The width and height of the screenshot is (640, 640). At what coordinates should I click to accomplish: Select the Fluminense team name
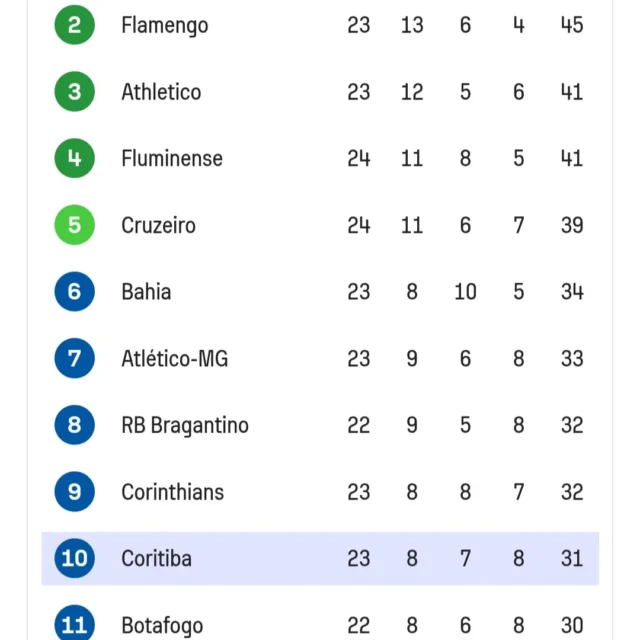click(x=172, y=158)
